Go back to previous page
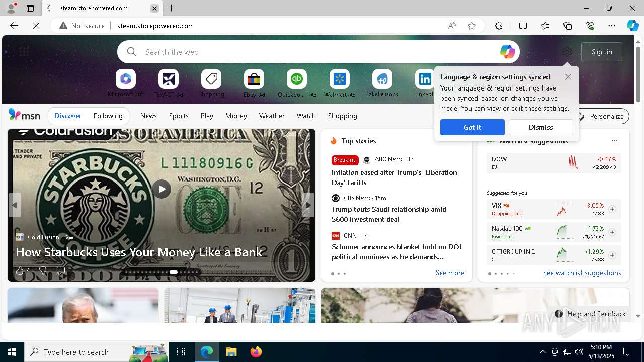Screen dimensions: 644x362 coord(14,26)
